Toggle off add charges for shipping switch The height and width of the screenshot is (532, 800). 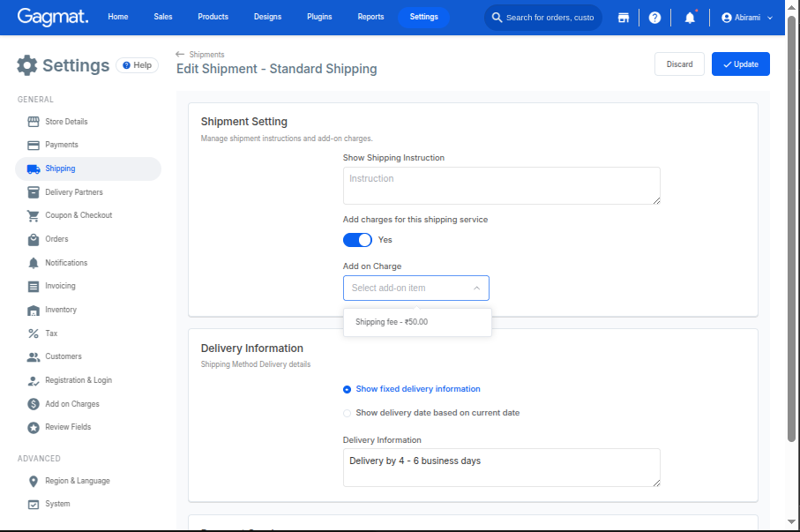[357, 240]
